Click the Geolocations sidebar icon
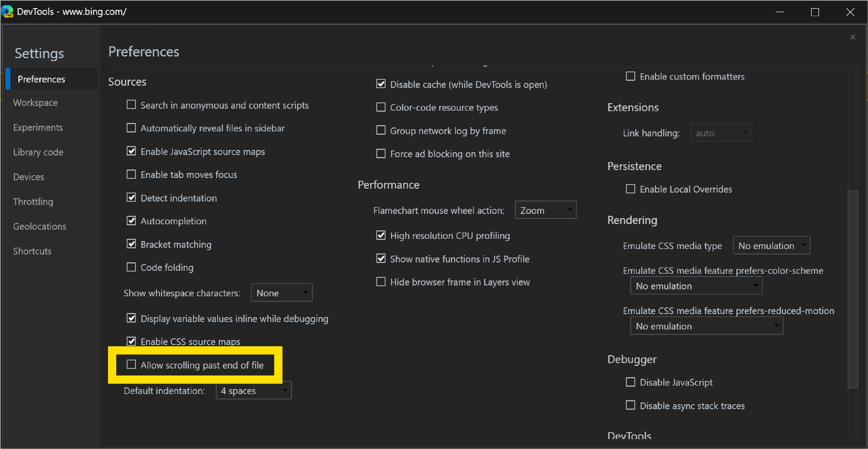The width and height of the screenshot is (868, 449). (x=40, y=226)
